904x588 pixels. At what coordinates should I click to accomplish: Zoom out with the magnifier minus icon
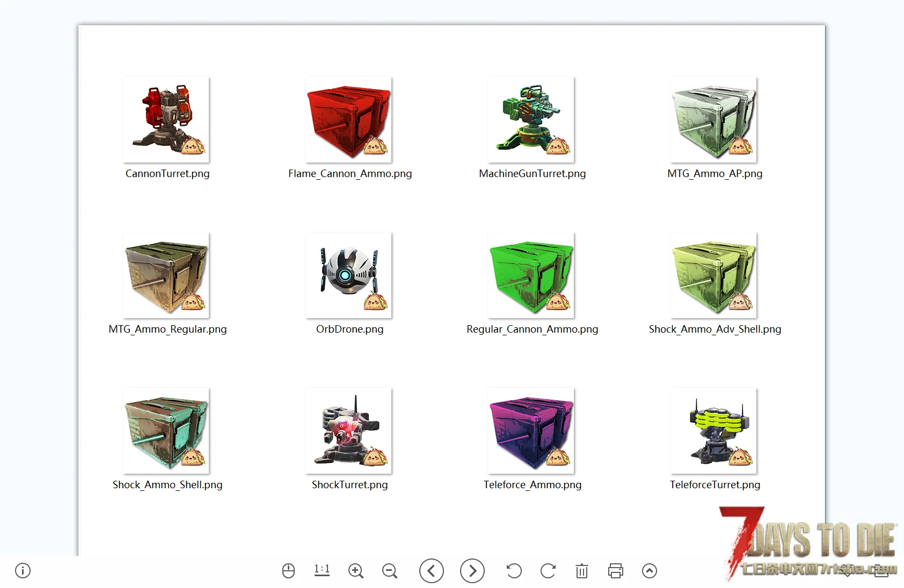click(390, 571)
